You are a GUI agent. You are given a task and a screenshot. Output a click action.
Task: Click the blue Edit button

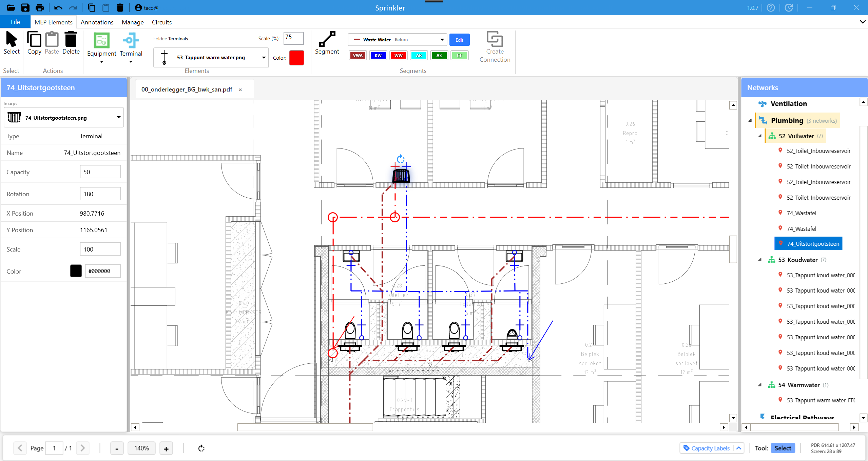pos(459,40)
